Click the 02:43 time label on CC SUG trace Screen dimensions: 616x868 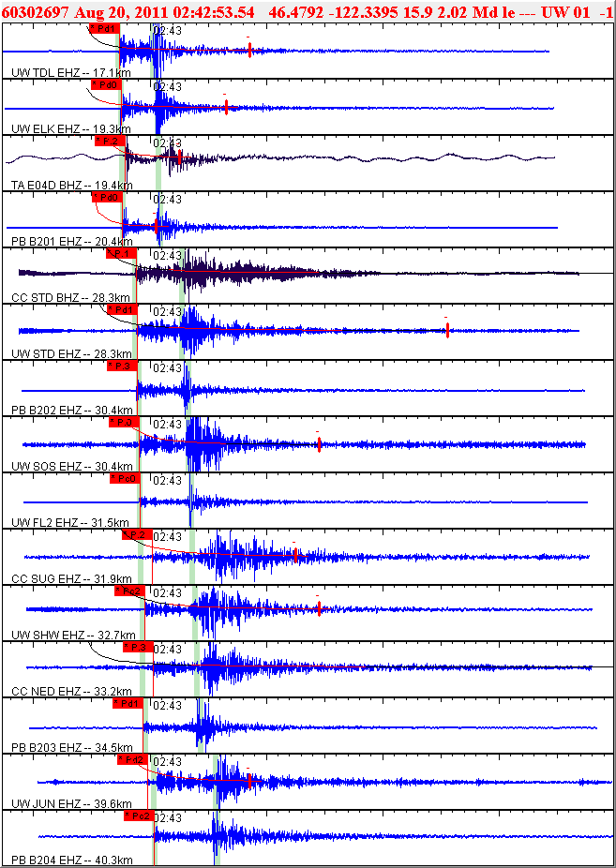(x=167, y=537)
